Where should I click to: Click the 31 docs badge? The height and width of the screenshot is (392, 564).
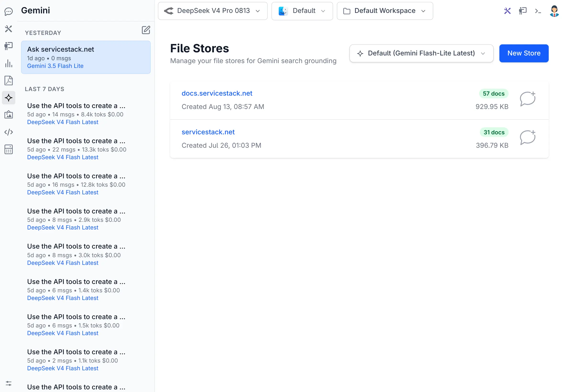(494, 132)
